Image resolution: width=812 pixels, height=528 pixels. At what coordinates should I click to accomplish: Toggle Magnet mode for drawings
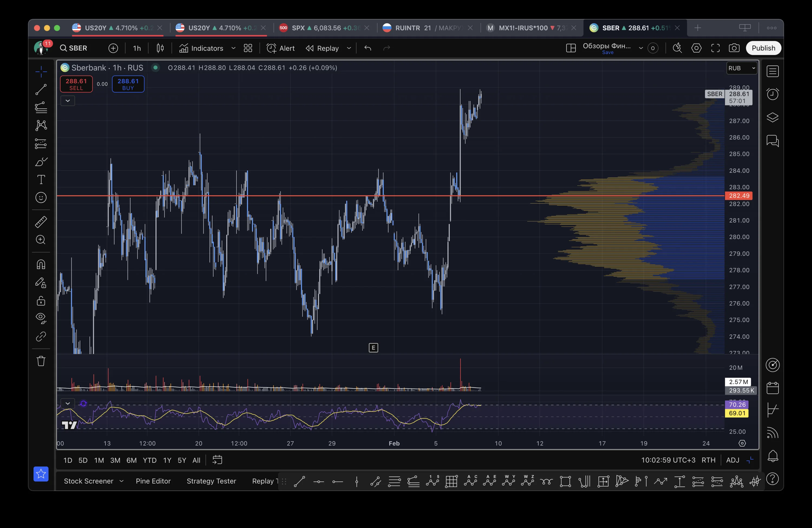tap(41, 264)
